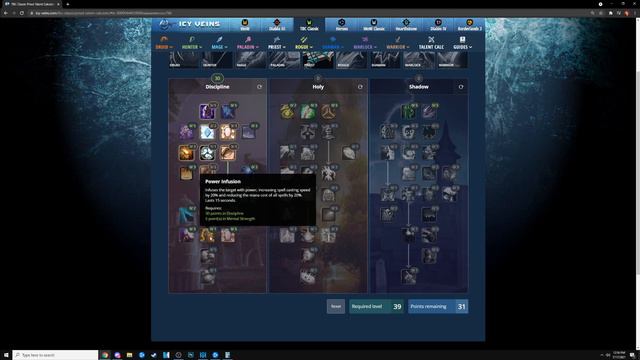The image size is (640, 360).
Task: Select Spiritual Guidance talent in Holy tree
Action: [329, 194]
